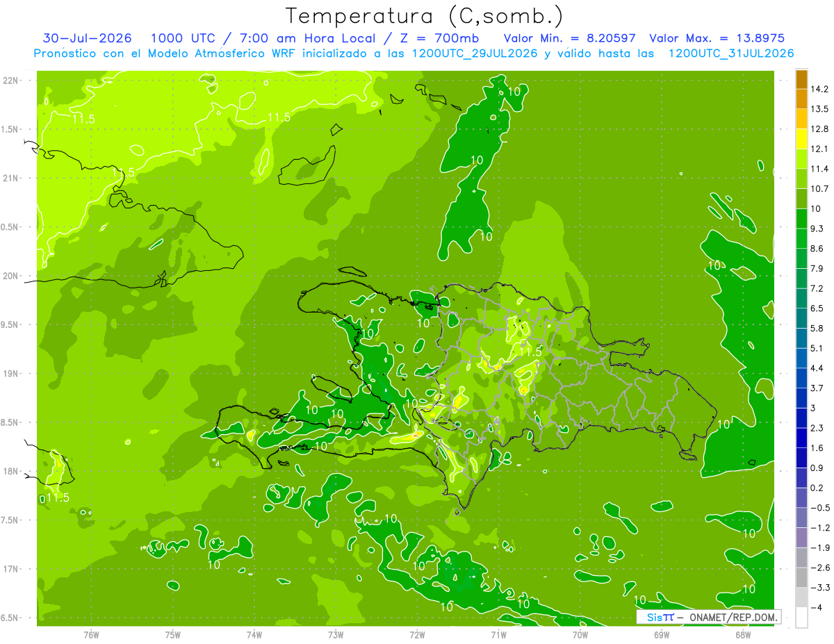Screen dimensions: 834x644
Task: Click the '1200UTC_29JUL2026' initialization time
Action: tap(475, 53)
